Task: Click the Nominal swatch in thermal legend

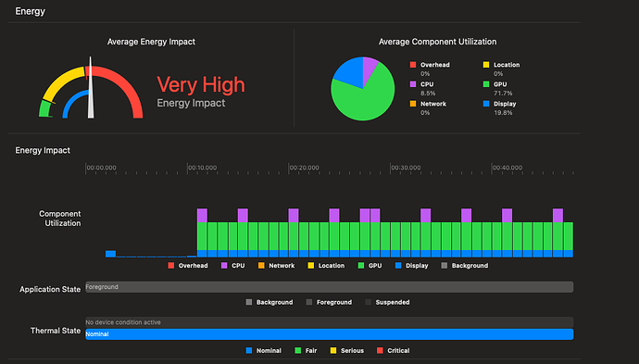Action: 249,350
